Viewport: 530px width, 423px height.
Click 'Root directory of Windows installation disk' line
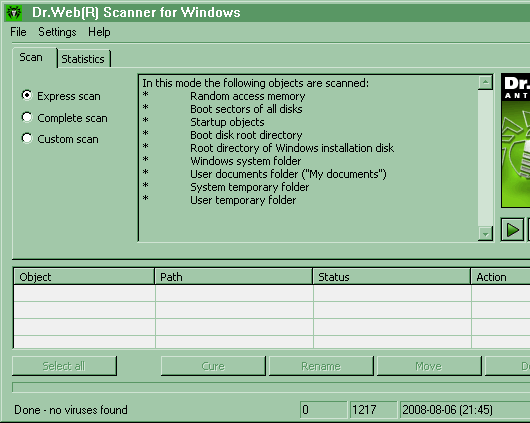coord(292,148)
